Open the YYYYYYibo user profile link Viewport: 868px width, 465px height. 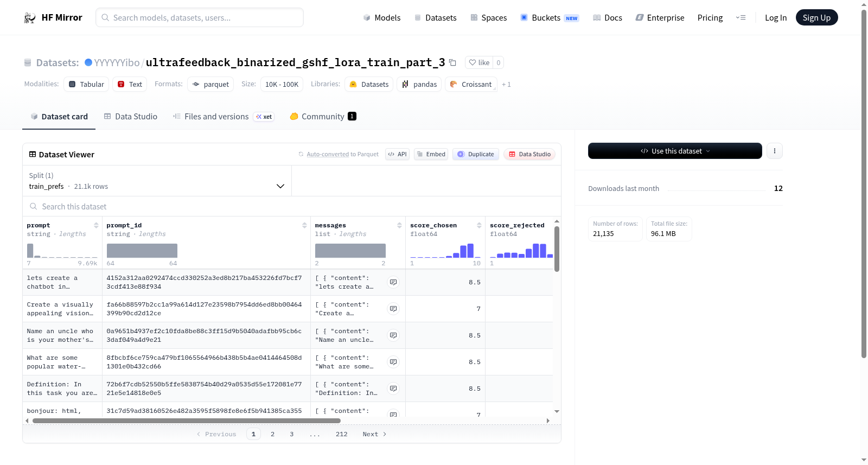click(x=117, y=63)
